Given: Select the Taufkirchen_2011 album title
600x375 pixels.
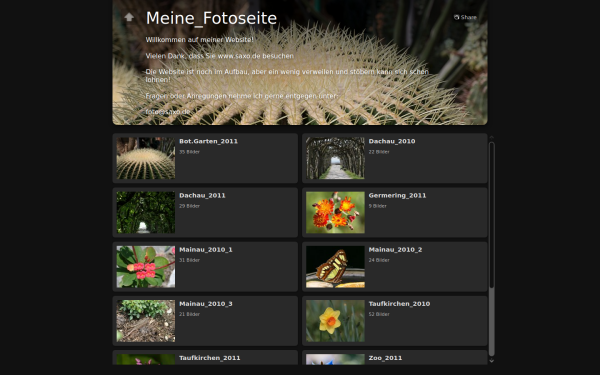Looking at the screenshot, I should click(x=210, y=358).
